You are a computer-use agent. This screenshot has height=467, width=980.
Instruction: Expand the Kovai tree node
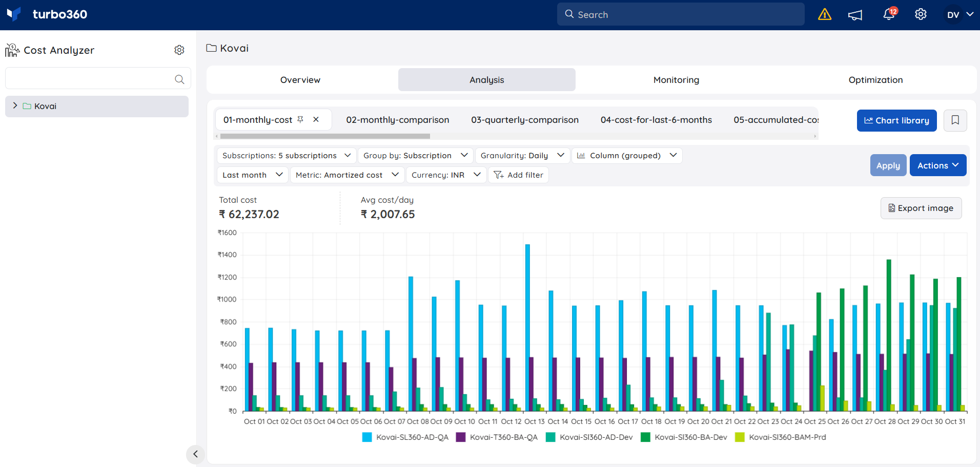[x=15, y=106]
